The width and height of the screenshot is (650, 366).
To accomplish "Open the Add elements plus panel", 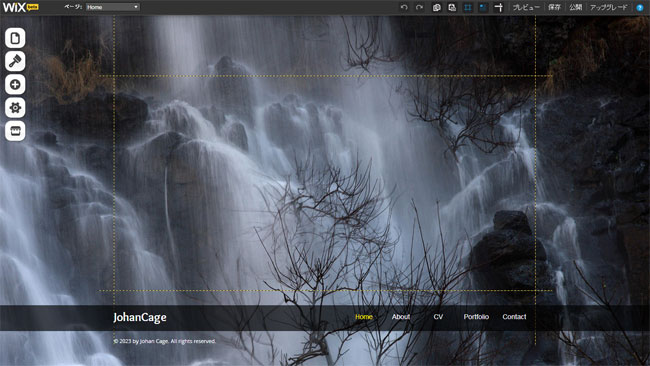I will click(x=15, y=85).
